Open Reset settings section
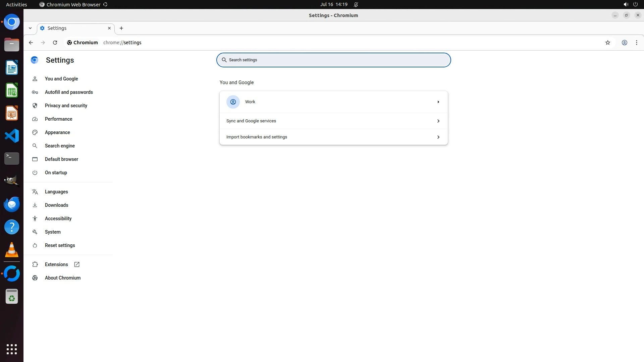The width and height of the screenshot is (644, 362). point(60,245)
